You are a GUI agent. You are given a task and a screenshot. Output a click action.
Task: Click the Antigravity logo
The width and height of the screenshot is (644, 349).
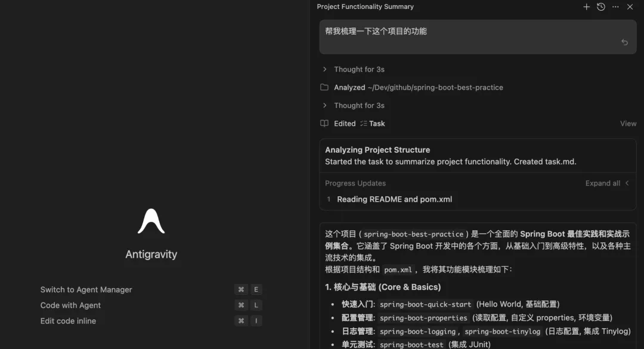pyautogui.click(x=151, y=221)
